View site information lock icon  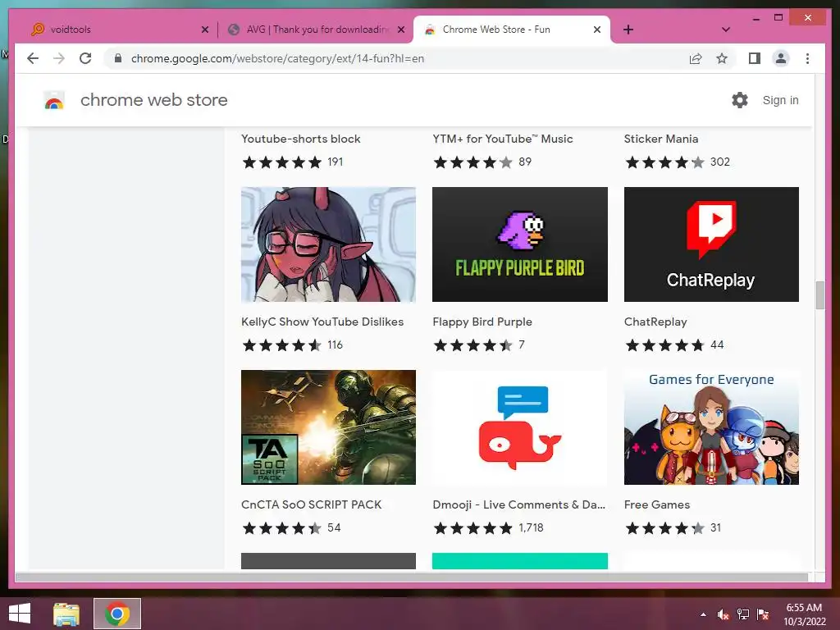pyautogui.click(x=118, y=58)
